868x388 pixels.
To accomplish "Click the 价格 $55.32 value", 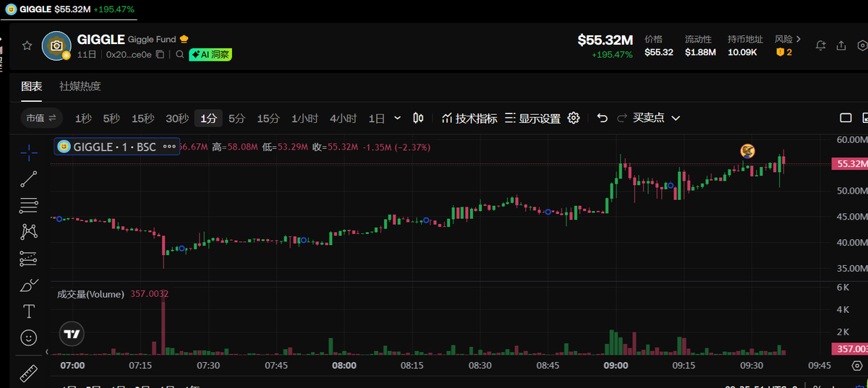I will 659,52.
